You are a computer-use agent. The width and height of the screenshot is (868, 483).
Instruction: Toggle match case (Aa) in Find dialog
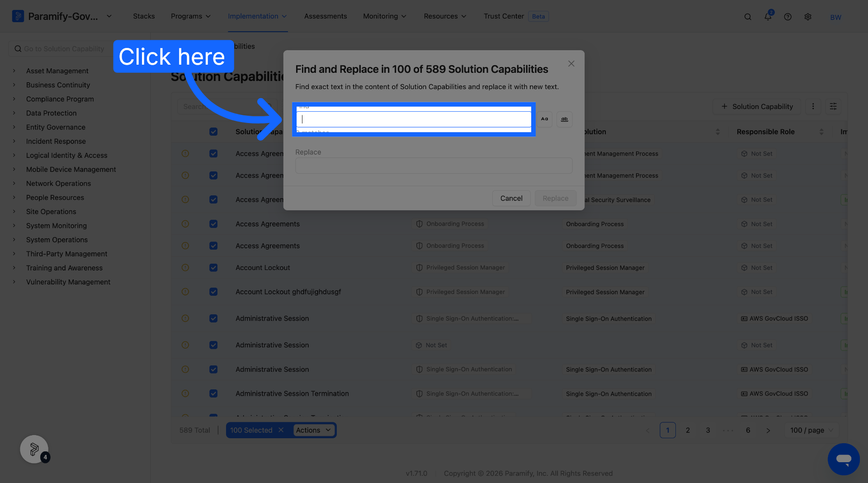(544, 119)
